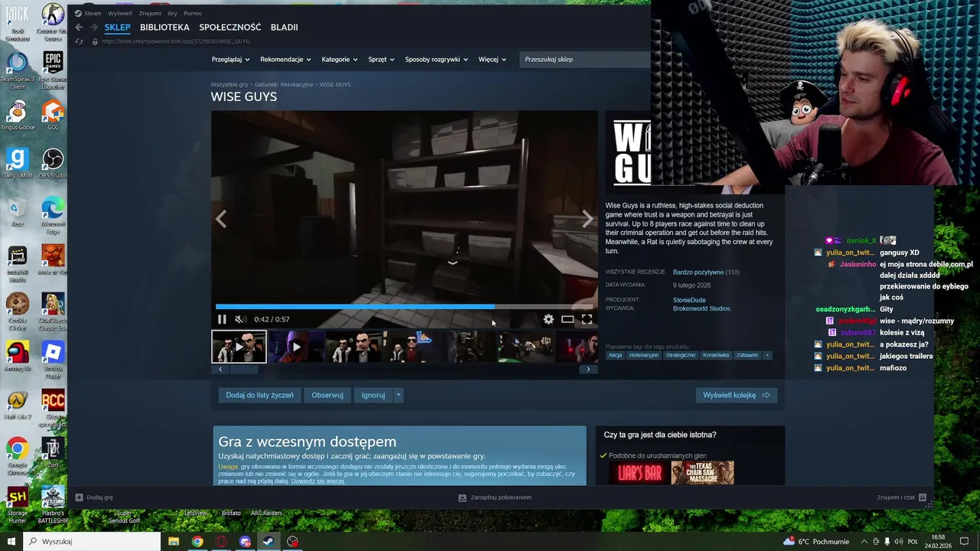Open Brokenworld Studios publisher link

(701, 308)
